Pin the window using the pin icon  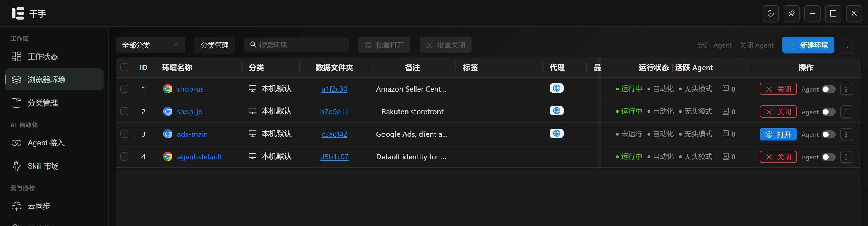[x=792, y=14]
